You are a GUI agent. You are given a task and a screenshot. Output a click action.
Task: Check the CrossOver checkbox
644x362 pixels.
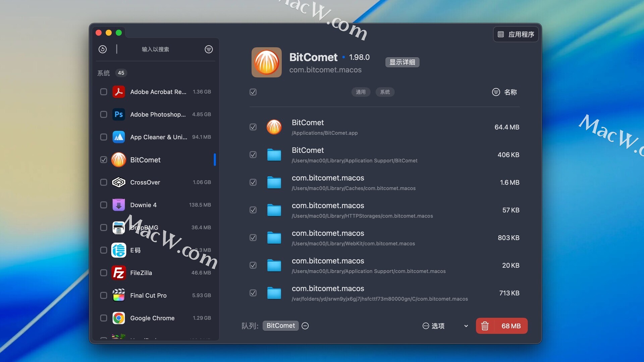point(104,182)
